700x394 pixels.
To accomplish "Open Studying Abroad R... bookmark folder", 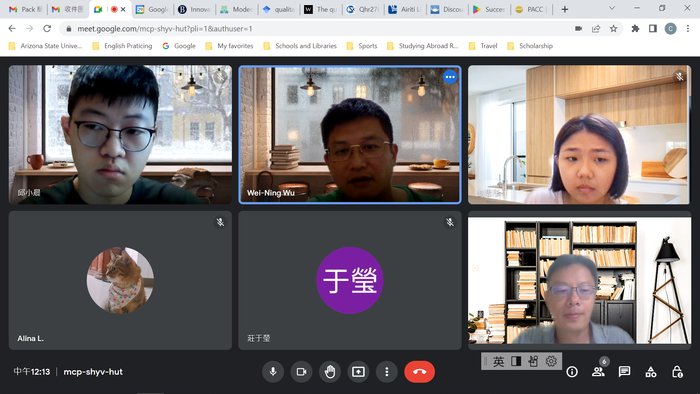I will click(x=423, y=46).
